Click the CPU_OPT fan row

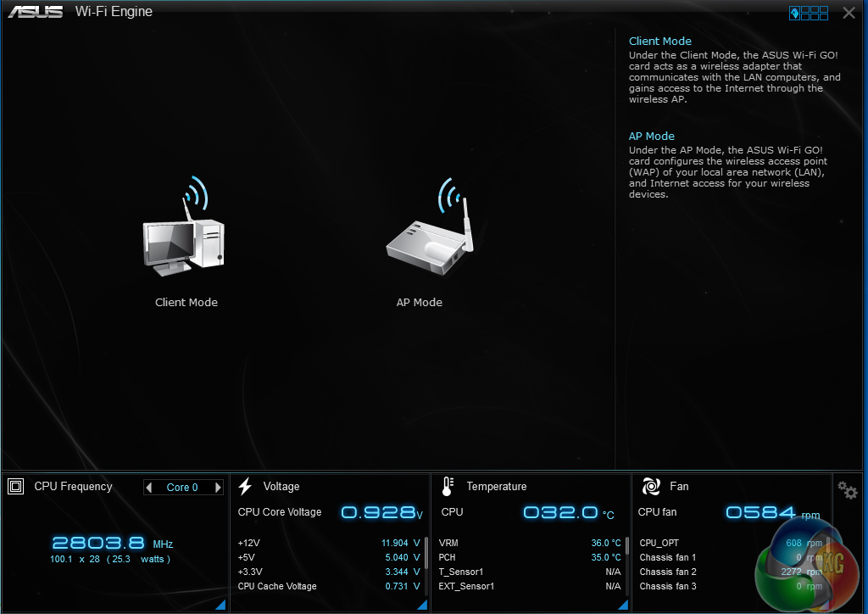731,543
